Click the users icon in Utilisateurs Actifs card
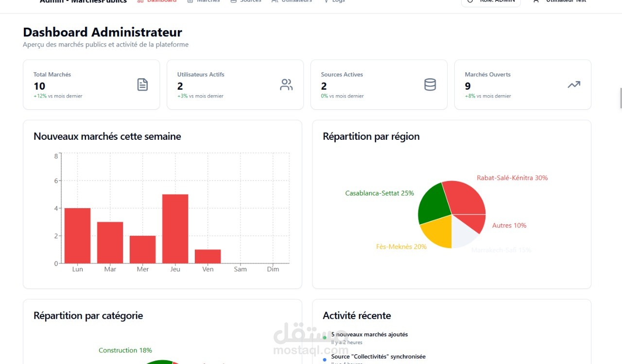 [286, 85]
